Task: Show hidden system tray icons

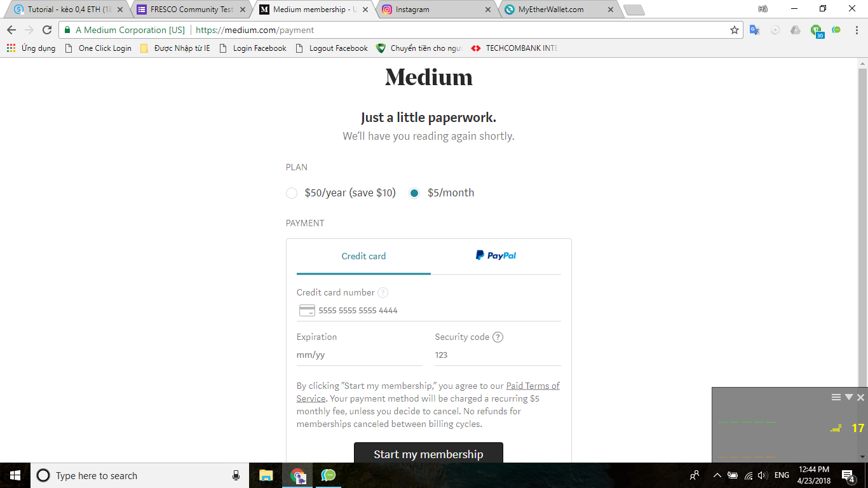Action: pyautogui.click(x=717, y=475)
